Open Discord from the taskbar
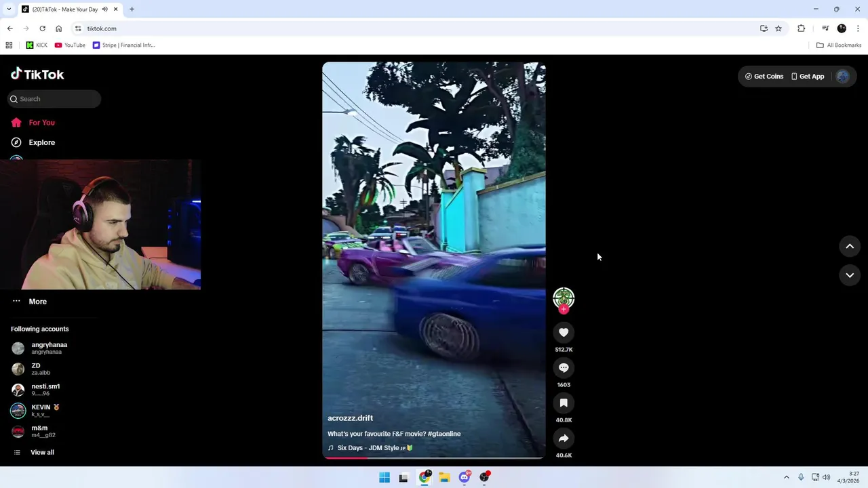Image resolution: width=868 pixels, height=488 pixels. 465,477
